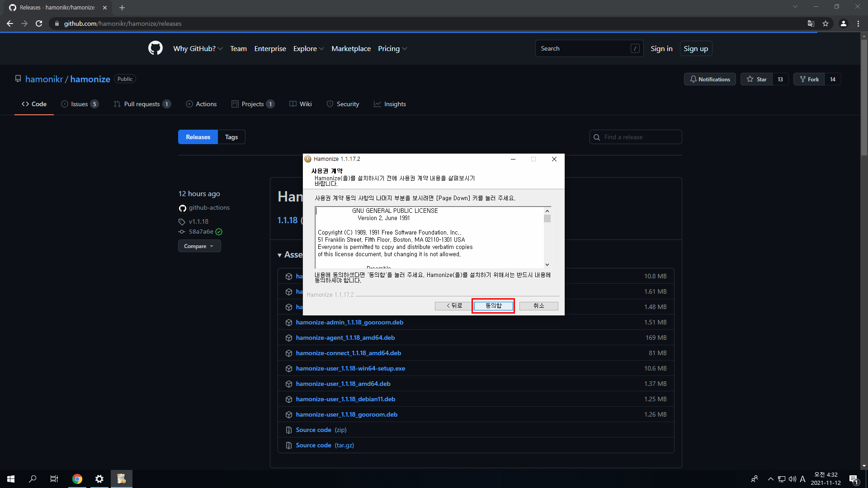Open the Insights tab

coord(390,104)
